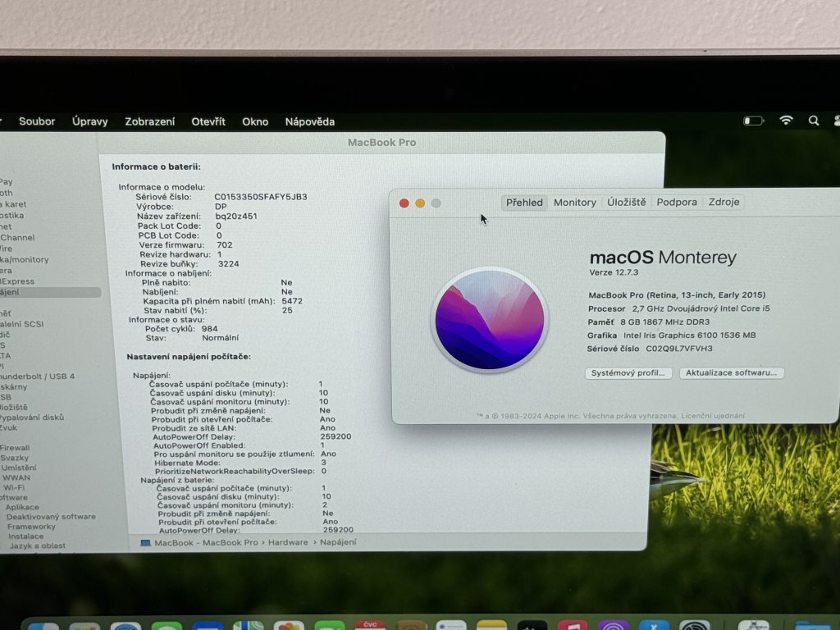Click the cell revision value 3224
The height and width of the screenshot is (630, 840).
pyautogui.click(x=228, y=263)
